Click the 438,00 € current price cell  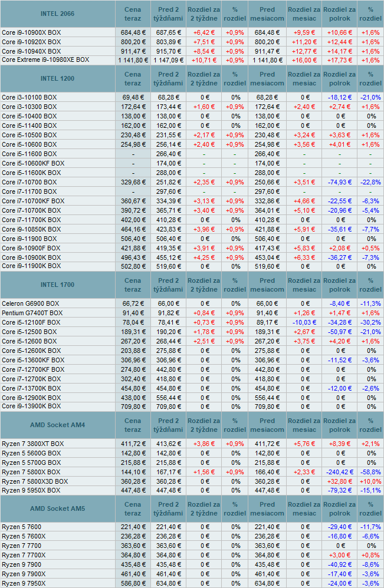[133, 398]
